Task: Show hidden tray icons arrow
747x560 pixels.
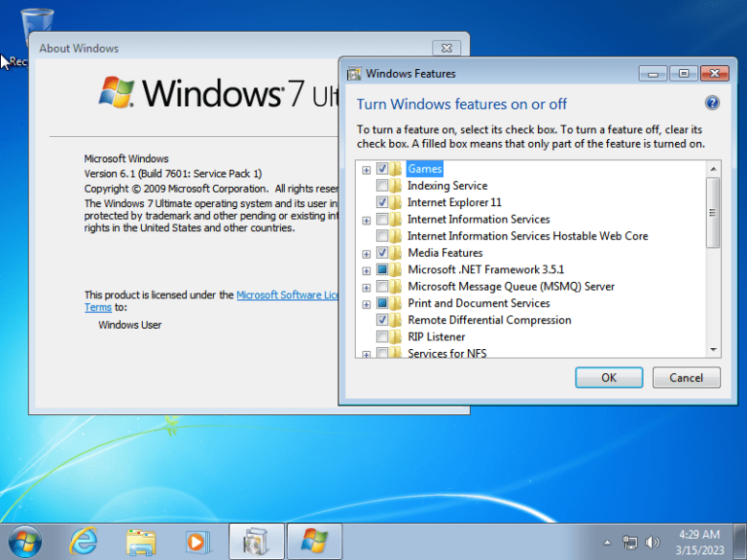Action: [607, 542]
